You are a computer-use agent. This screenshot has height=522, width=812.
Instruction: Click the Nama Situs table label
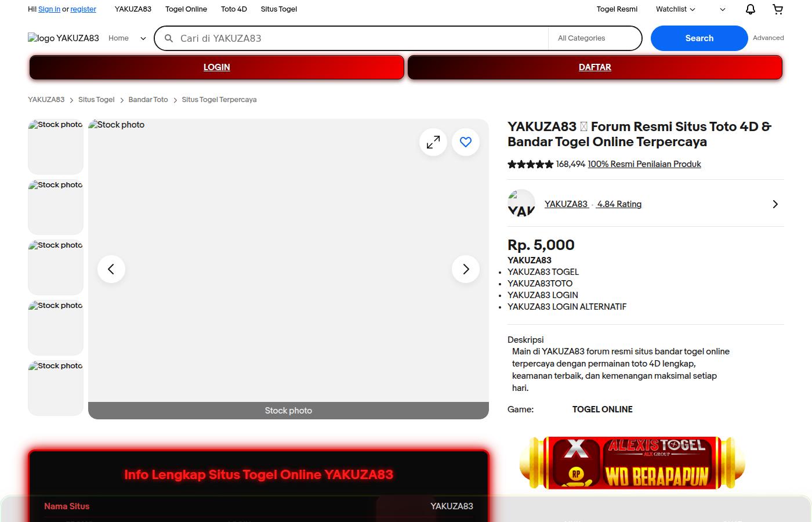[67, 506]
